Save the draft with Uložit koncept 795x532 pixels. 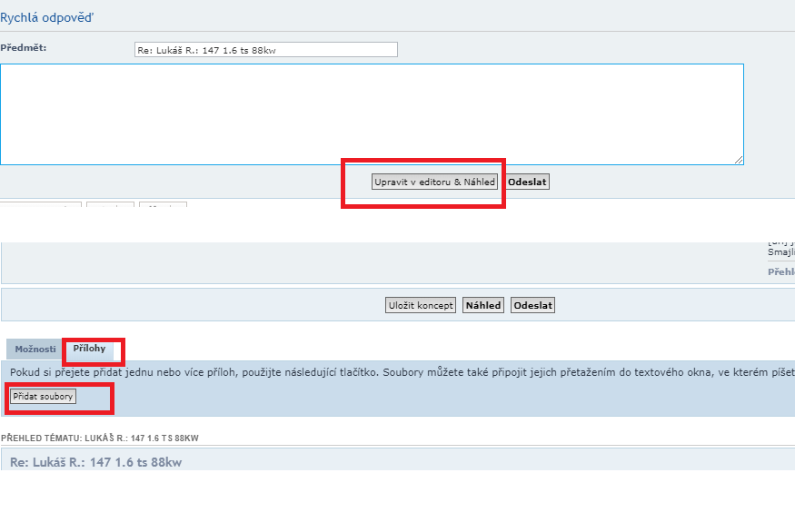tap(421, 305)
